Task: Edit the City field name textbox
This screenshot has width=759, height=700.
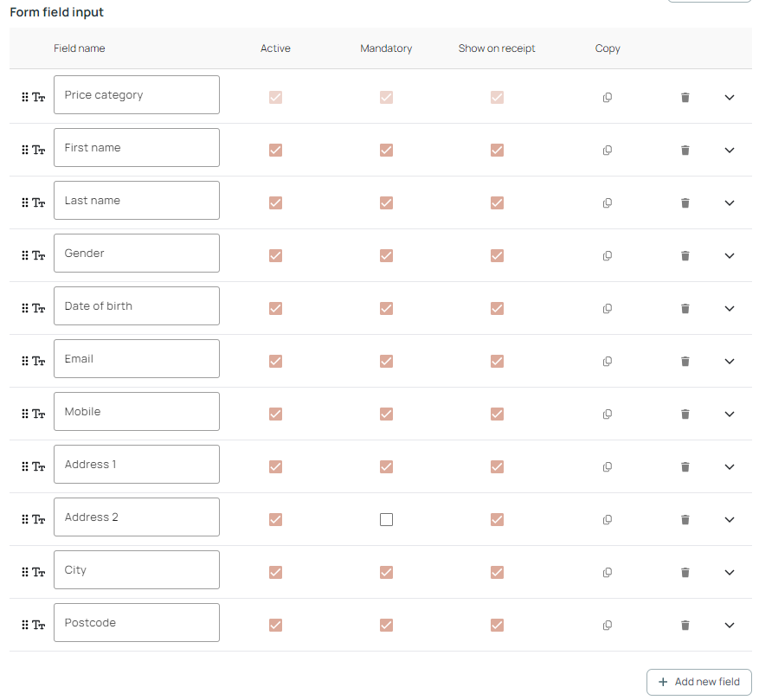Action: pos(137,570)
